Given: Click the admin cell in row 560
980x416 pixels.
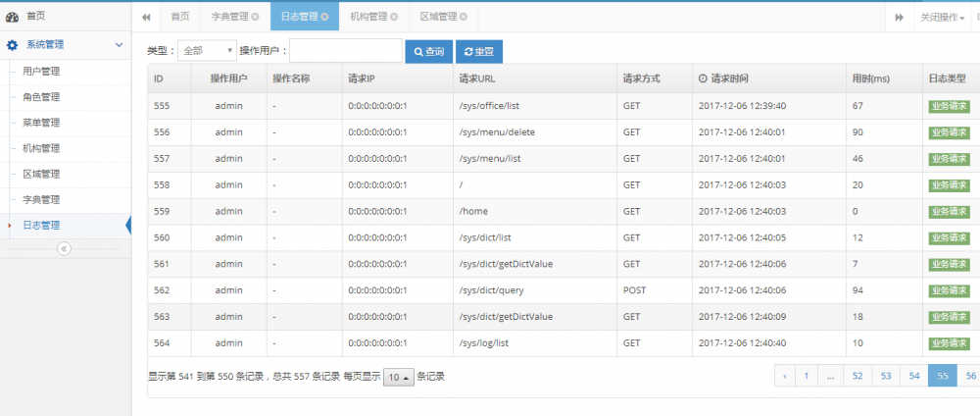Looking at the screenshot, I should pos(228,237).
